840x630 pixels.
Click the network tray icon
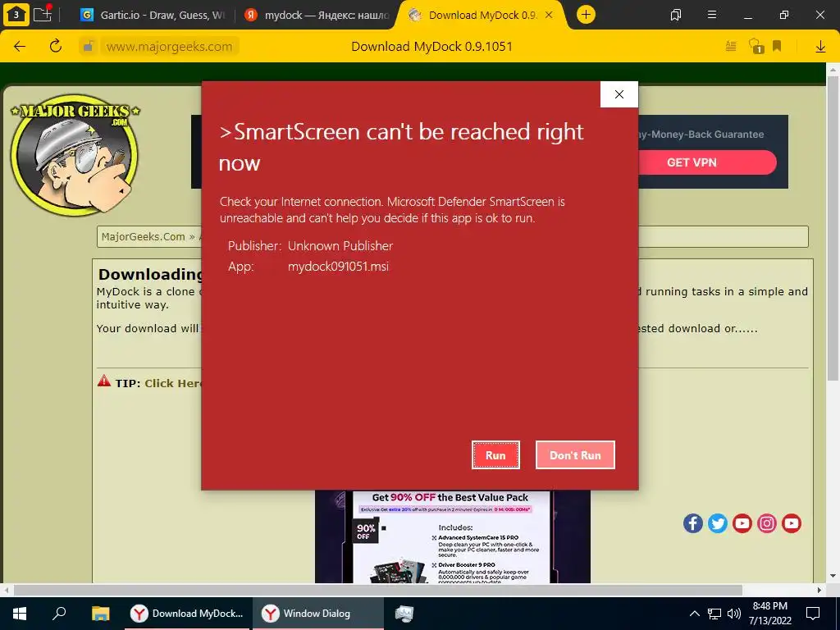point(714,614)
